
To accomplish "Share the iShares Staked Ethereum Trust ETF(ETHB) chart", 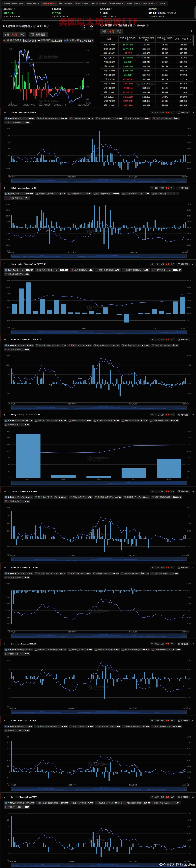I will coord(193,264).
